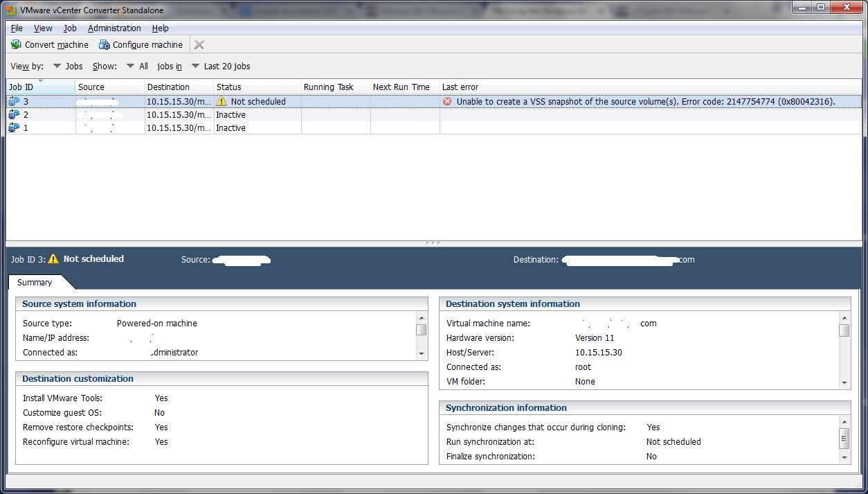868x494 pixels.
Task: Sort the list by Job ID column header
Action: point(40,87)
